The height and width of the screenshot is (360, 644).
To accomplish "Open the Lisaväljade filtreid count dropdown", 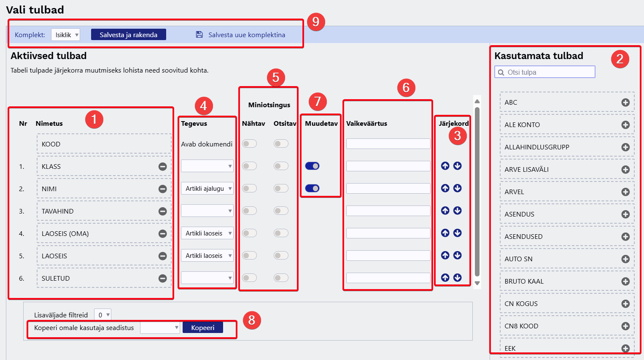I will point(102,315).
